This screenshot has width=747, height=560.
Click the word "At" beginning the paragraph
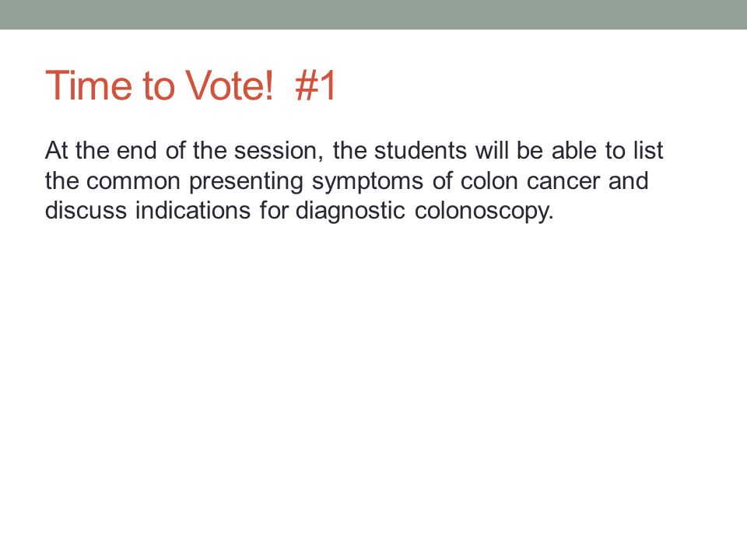point(56,150)
